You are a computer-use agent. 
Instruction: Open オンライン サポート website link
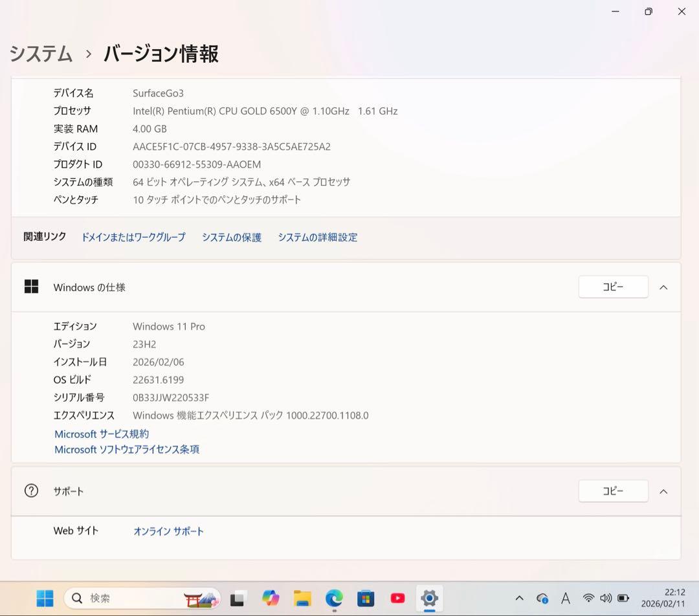click(168, 531)
